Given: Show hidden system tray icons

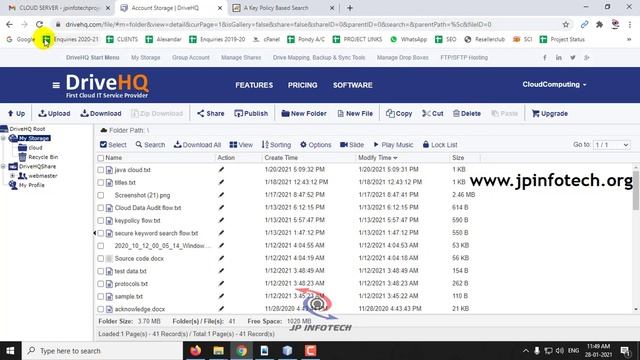Looking at the screenshot, I should click(x=526, y=351).
